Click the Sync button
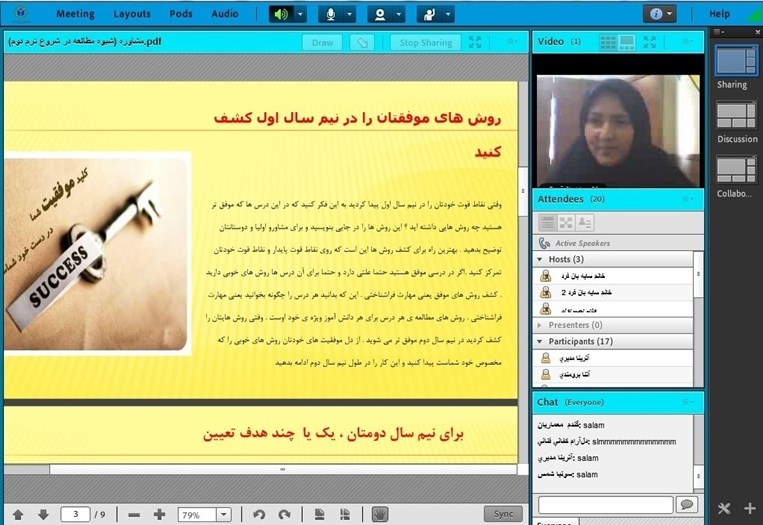 pos(503,513)
